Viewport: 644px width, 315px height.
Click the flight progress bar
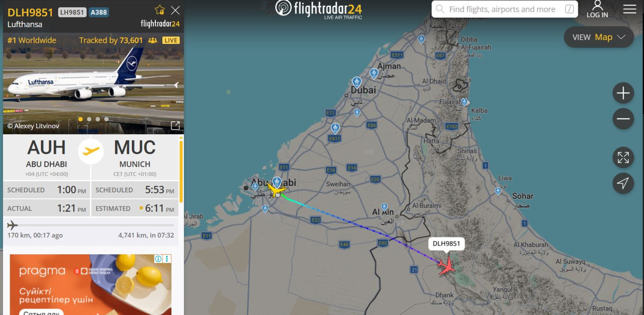point(91,225)
